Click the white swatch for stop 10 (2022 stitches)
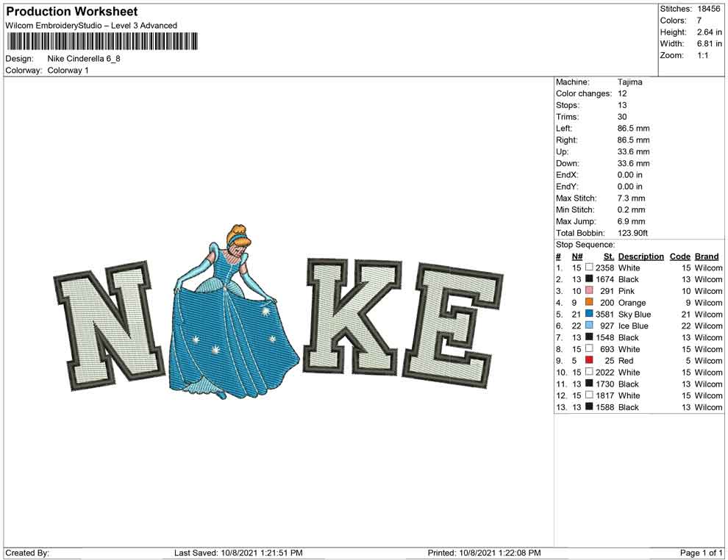The image size is (728, 560). point(589,372)
